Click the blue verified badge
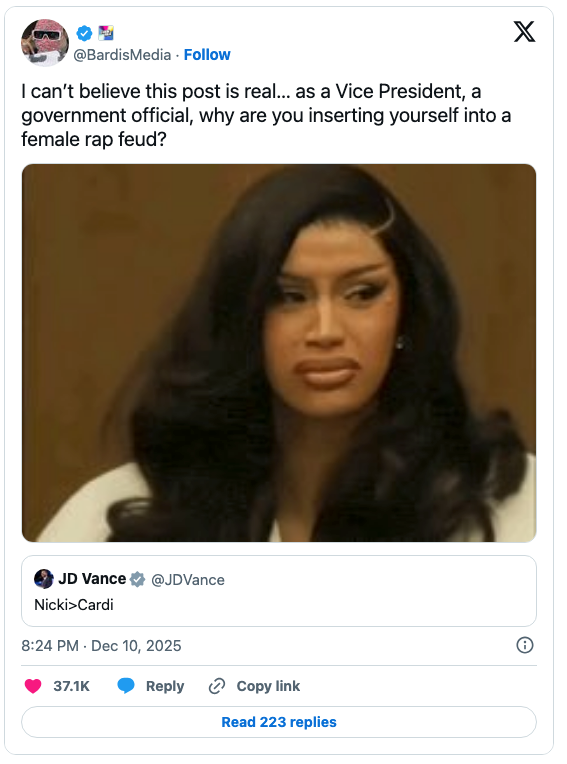 coord(84,33)
